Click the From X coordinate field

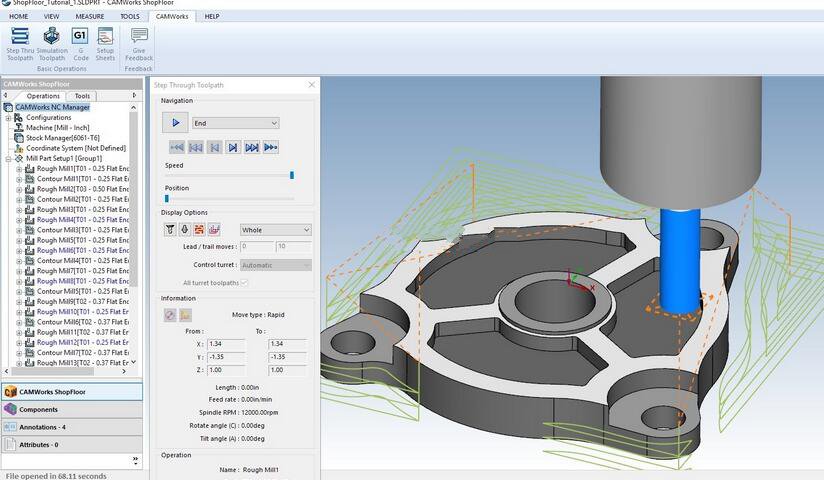(x=226, y=344)
